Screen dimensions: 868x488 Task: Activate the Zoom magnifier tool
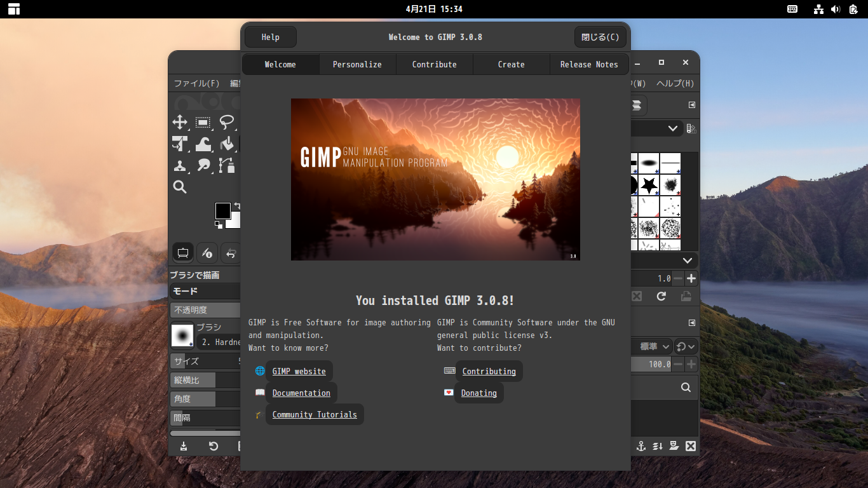(x=180, y=187)
